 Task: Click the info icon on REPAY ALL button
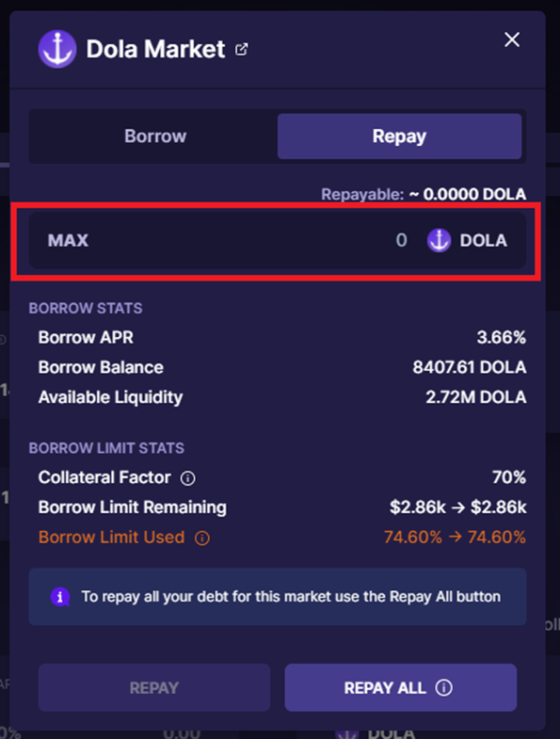443,687
